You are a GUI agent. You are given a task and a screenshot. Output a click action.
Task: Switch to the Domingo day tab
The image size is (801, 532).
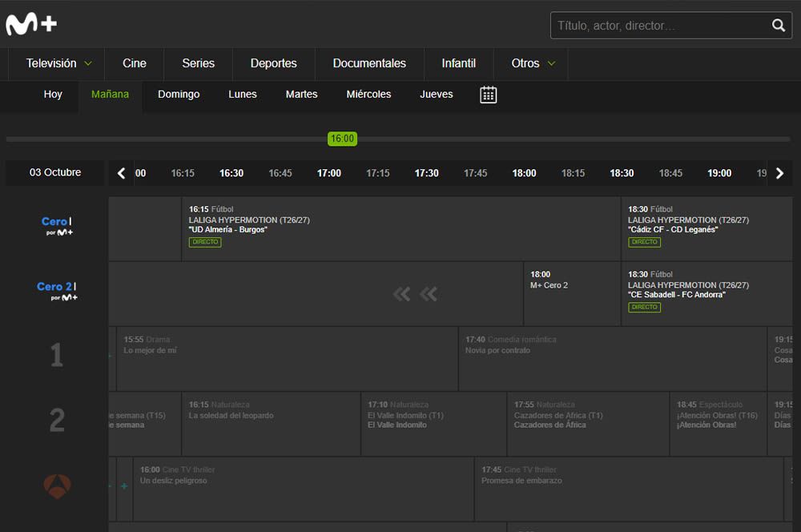[x=179, y=95]
